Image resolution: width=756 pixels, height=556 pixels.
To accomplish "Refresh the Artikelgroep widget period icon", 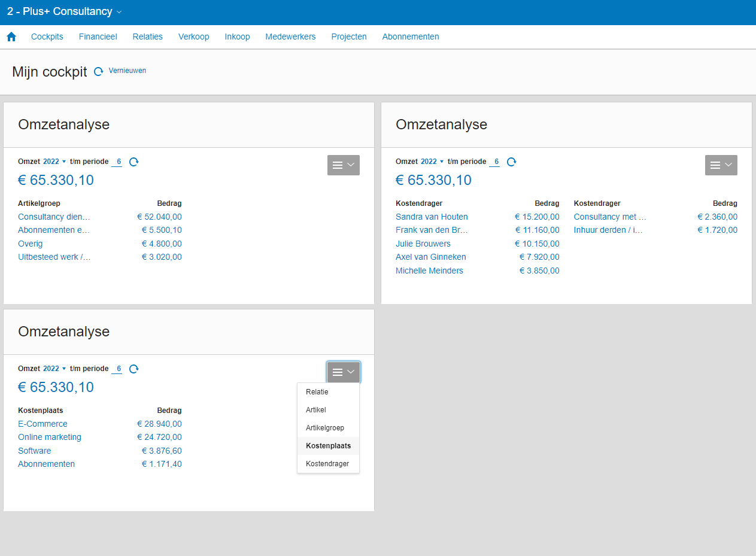I will point(134,162).
